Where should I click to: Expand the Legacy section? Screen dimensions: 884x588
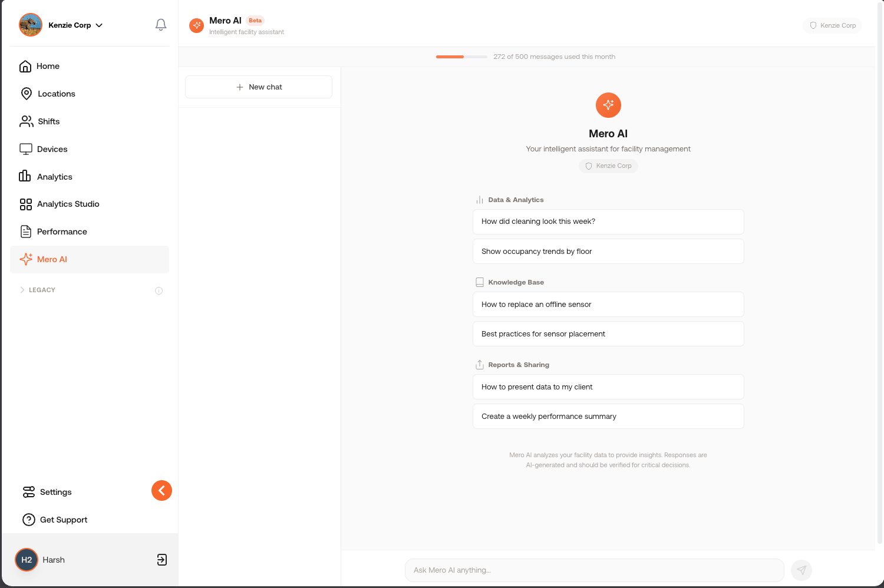[x=38, y=290]
